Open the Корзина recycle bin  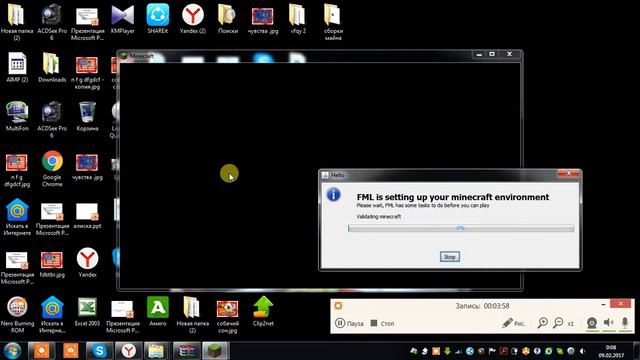click(87, 116)
